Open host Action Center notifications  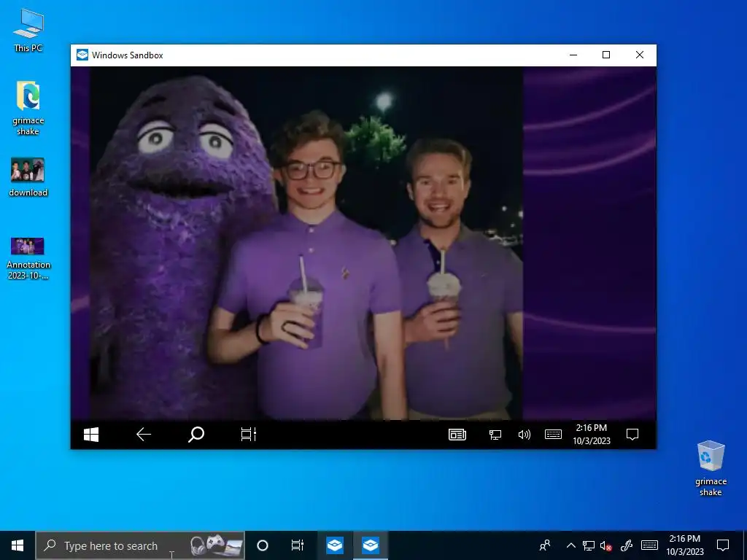723,545
